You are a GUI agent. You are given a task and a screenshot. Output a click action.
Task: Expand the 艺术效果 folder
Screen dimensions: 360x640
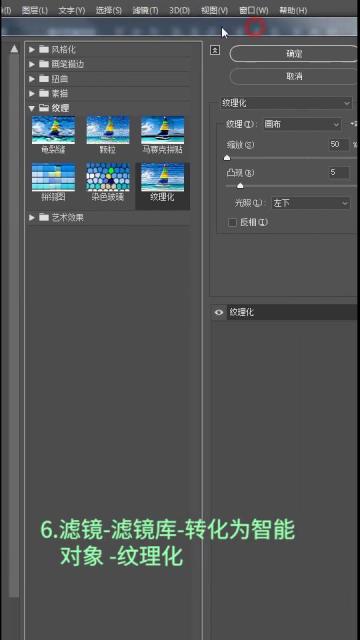[x=32, y=218]
